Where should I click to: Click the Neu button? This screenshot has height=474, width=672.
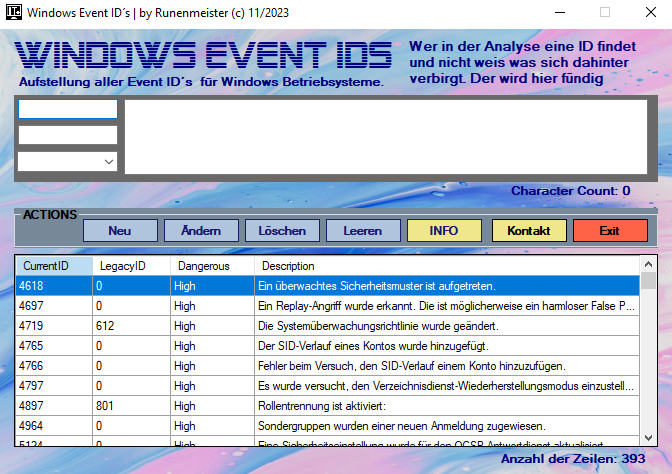(x=120, y=231)
